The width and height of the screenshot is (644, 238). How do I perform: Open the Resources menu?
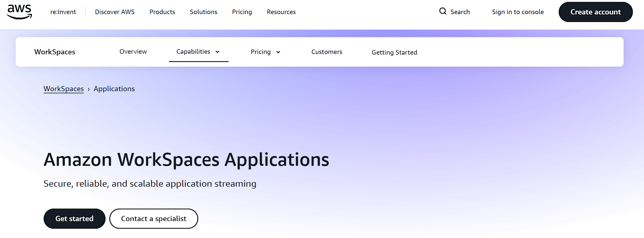(x=281, y=12)
